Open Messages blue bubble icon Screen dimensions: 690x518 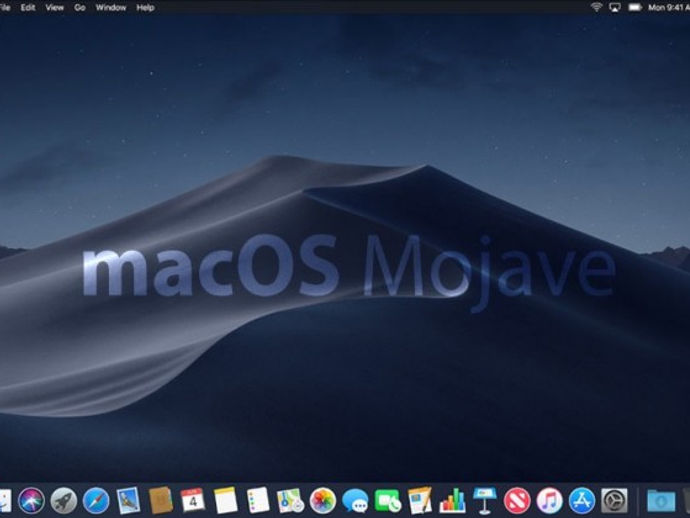(x=355, y=501)
